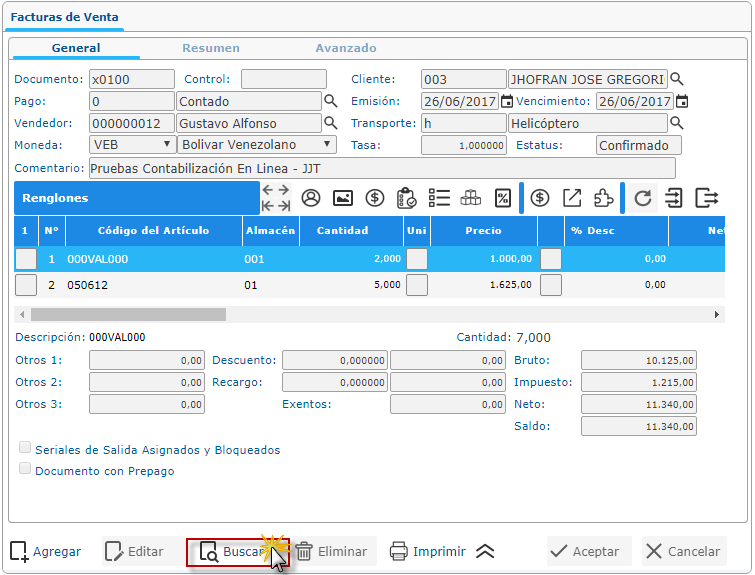The height and width of the screenshot is (575, 755).
Task: Click the image icon in Renglones toolbar
Action: click(342, 198)
